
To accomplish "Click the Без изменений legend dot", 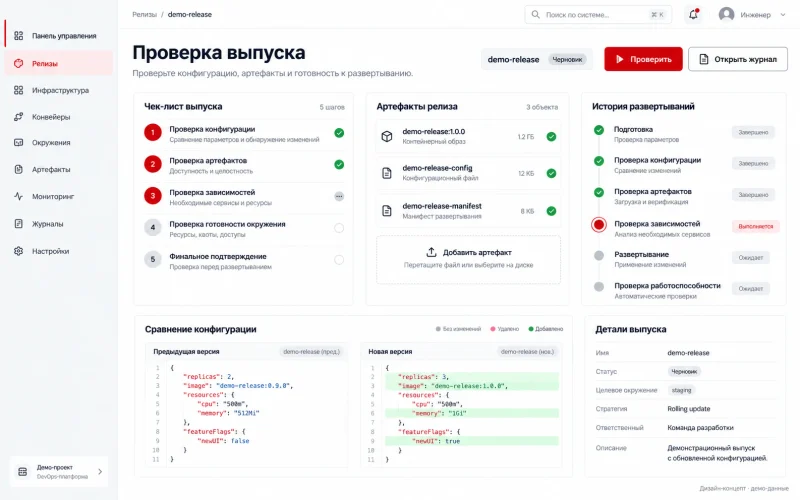I will [x=438, y=329].
